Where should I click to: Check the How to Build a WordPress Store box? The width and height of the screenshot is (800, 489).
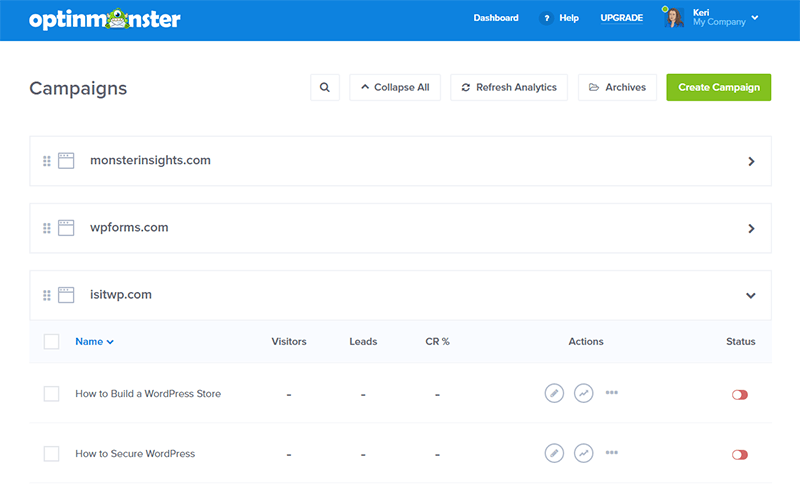click(x=52, y=394)
